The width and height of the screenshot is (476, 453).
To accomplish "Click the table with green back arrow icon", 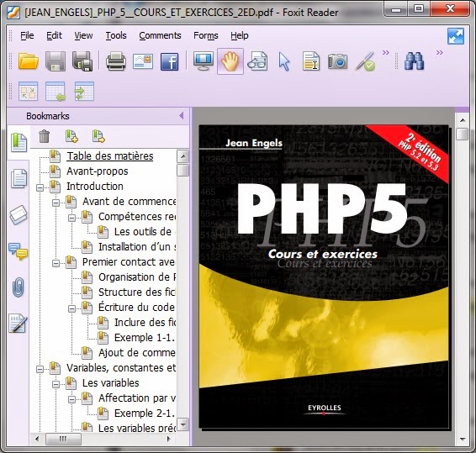I will pyautogui.click(x=56, y=91).
